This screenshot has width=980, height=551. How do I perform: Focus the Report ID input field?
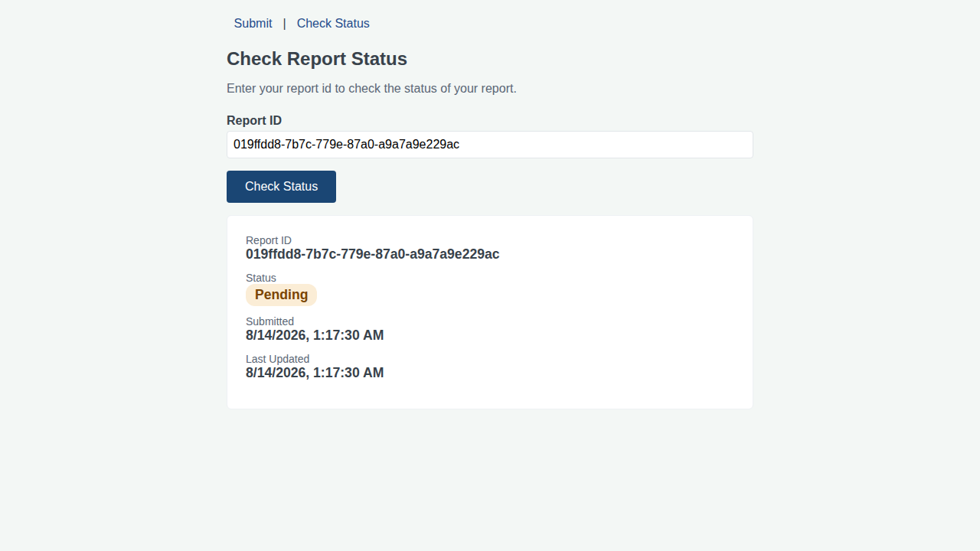click(490, 145)
